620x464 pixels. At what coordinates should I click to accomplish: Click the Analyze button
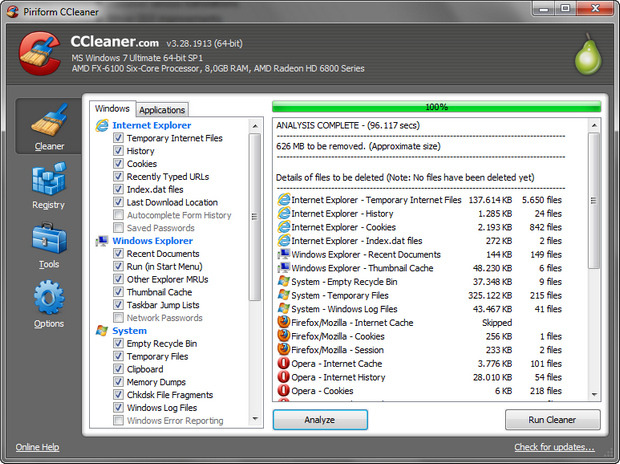(320, 420)
